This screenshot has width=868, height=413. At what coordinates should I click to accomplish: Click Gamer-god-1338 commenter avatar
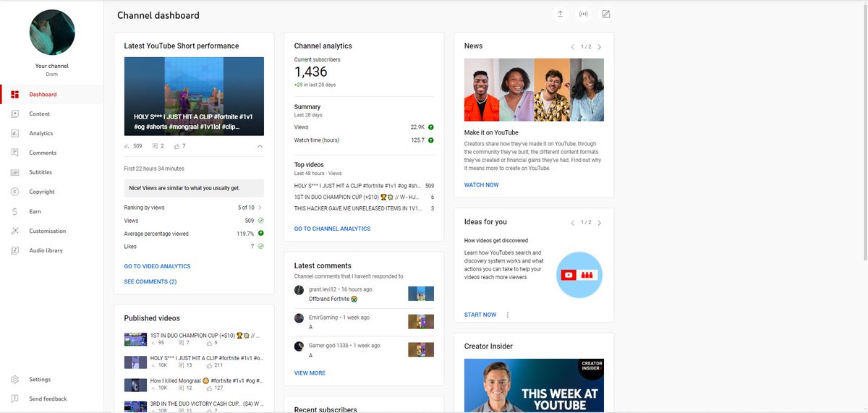(299, 346)
